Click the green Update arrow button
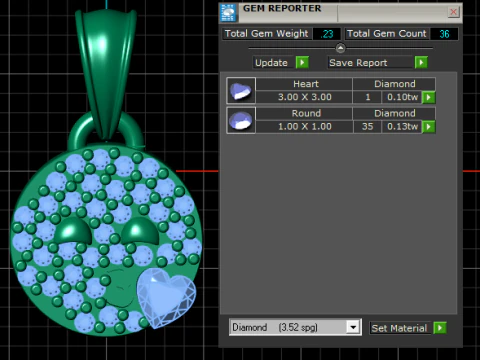 (302, 62)
